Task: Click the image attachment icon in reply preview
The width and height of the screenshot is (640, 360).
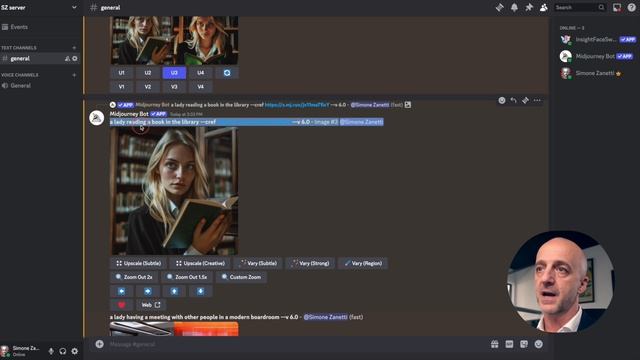Action: click(408, 105)
